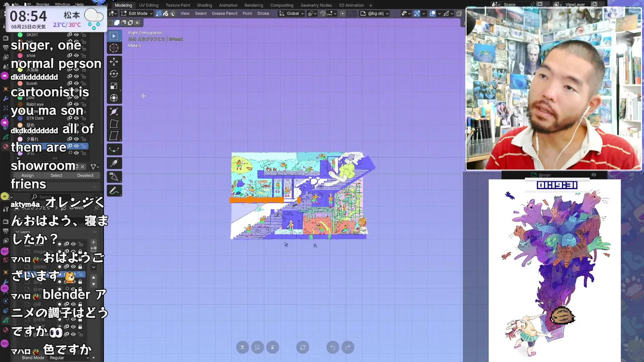Screen dimensions: 644x362
Task: Switch to Texture Paint workspace tab
Action: point(178,5)
